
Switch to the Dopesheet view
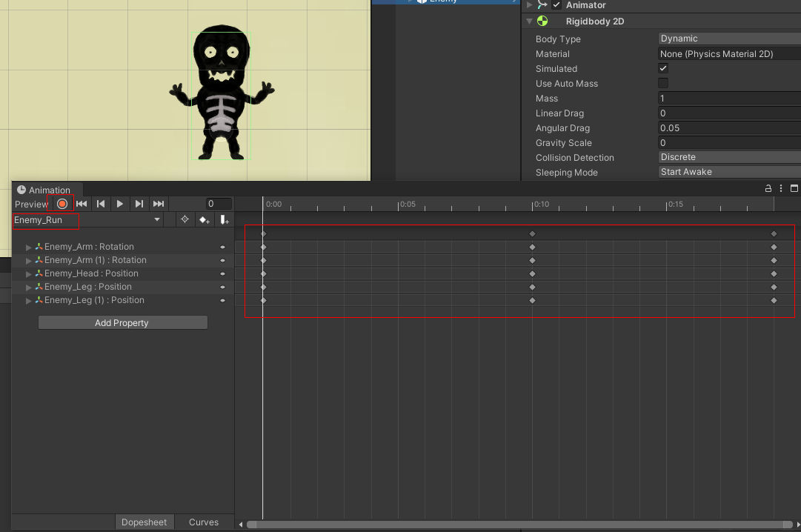pyautogui.click(x=144, y=522)
